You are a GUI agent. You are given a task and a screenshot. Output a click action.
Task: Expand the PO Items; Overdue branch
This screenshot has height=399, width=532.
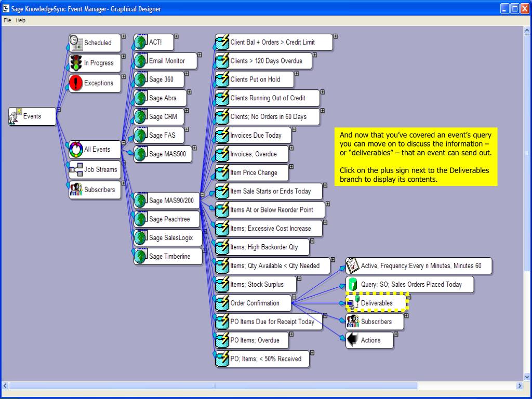[x=291, y=334]
